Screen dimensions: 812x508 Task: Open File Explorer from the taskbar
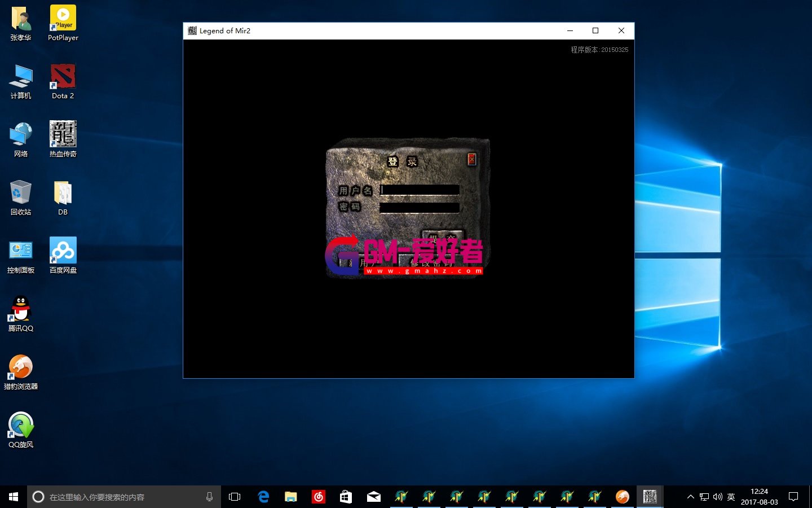[x=290, y=497]
